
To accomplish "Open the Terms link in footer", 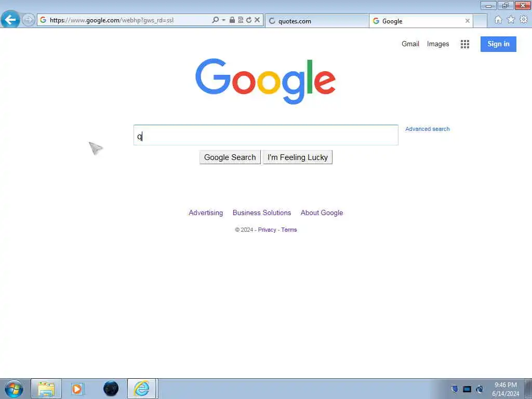I will (289, 230).
